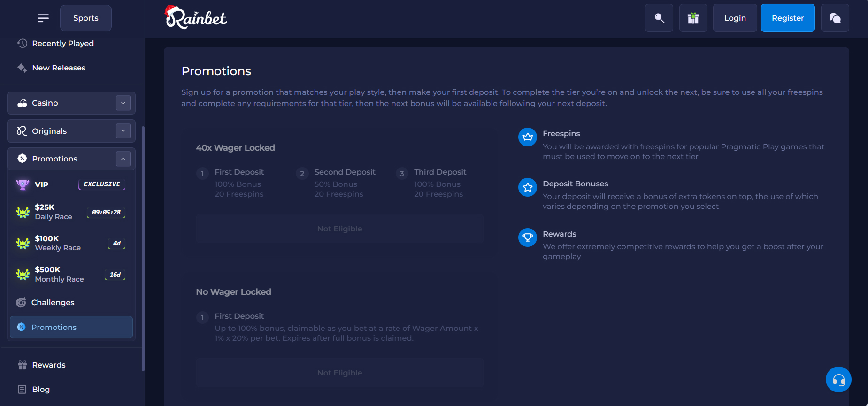Open the gift box rewards icon

point(693,18)
